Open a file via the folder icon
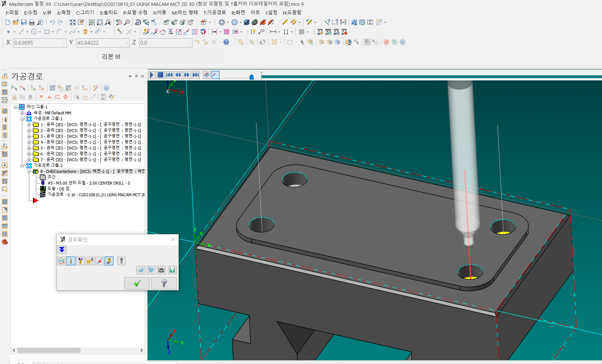The width and height of the screenshot is (602, 364). pos(16,22)
